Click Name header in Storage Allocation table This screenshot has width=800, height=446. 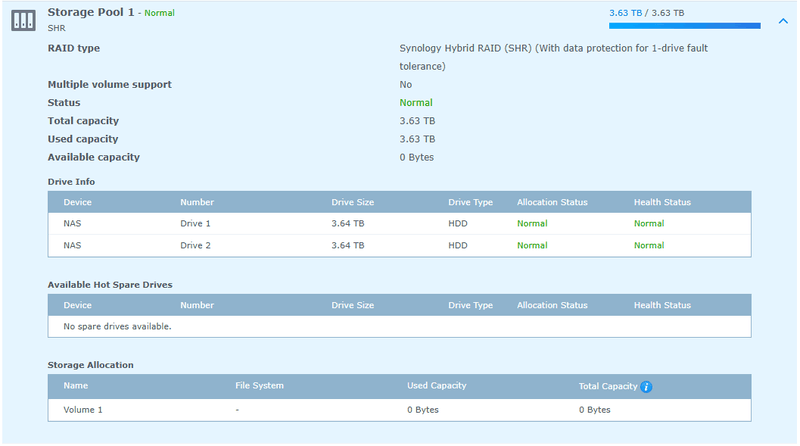pyautogui.click(x=76, y=386)
